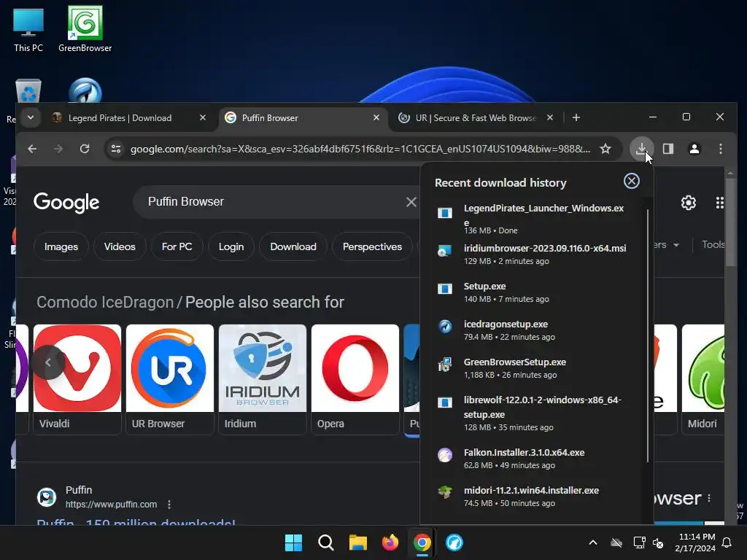Select the Login search chip
Viewport: 747px width, 560px height.
pos(231,246)
